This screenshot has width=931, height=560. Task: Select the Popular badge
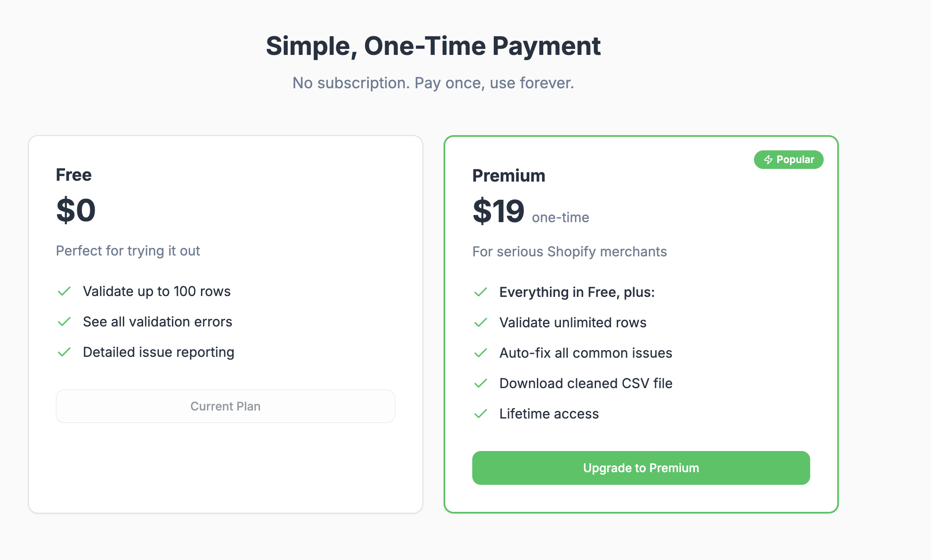point(788,160)
